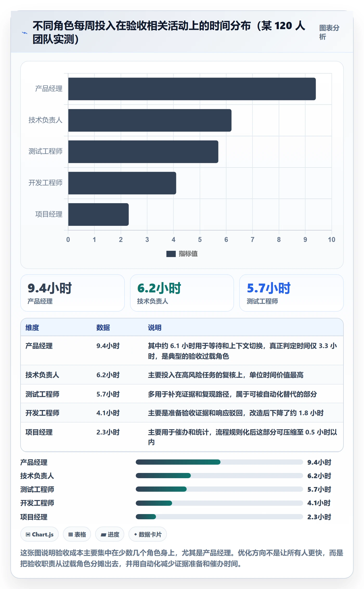
Task: Click the description starting 其中约 6.1 小时
Action: pos(243,351)
